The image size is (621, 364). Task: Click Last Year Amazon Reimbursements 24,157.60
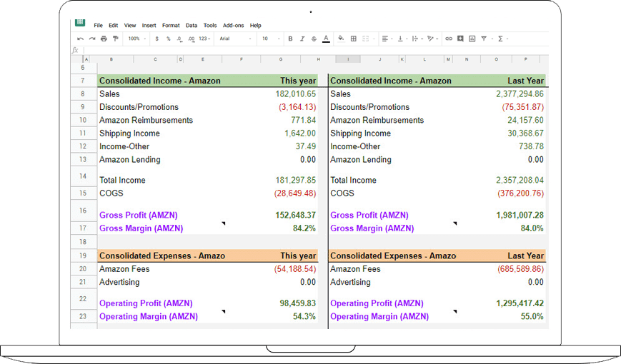click(x=525, y=121)
